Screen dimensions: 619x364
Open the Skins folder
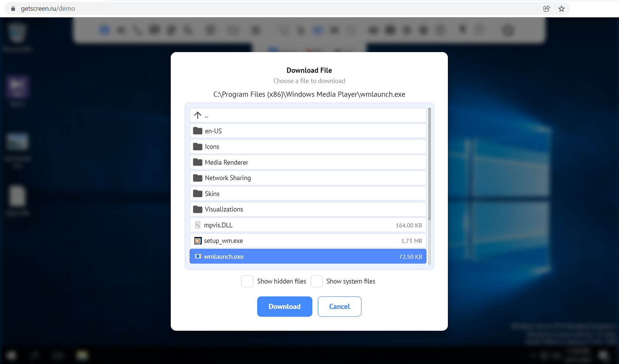[x=308, y=194]
